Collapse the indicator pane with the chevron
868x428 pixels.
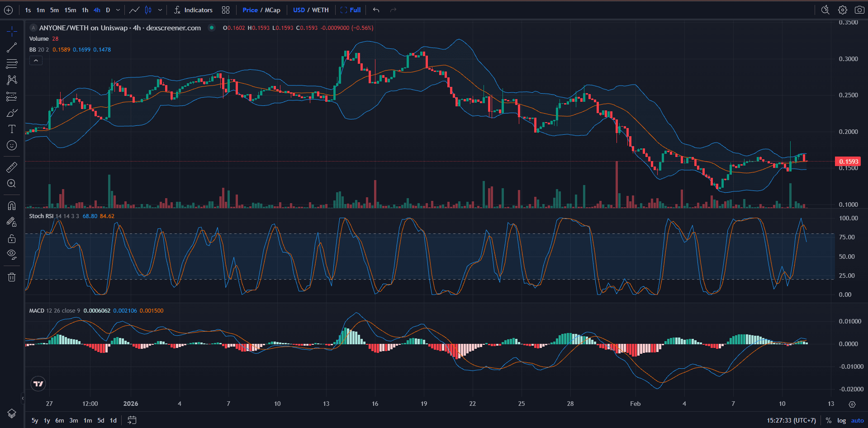(x=36, y=60)
